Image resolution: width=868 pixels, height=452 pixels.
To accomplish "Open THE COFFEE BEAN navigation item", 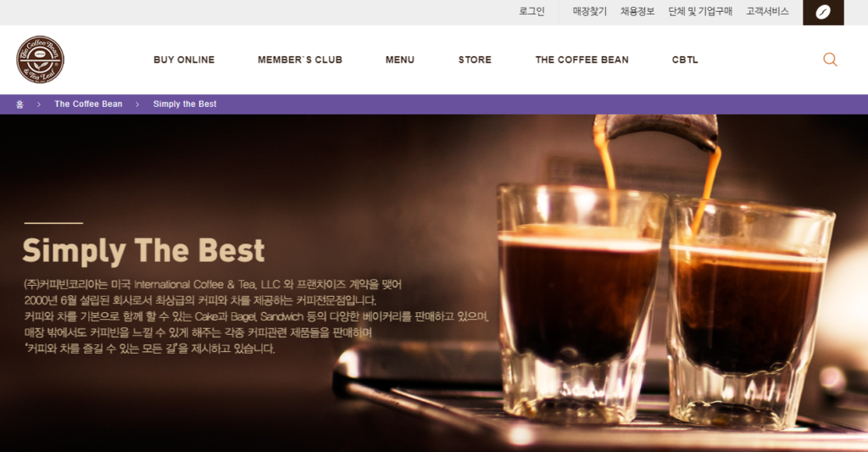I will 581,60.
